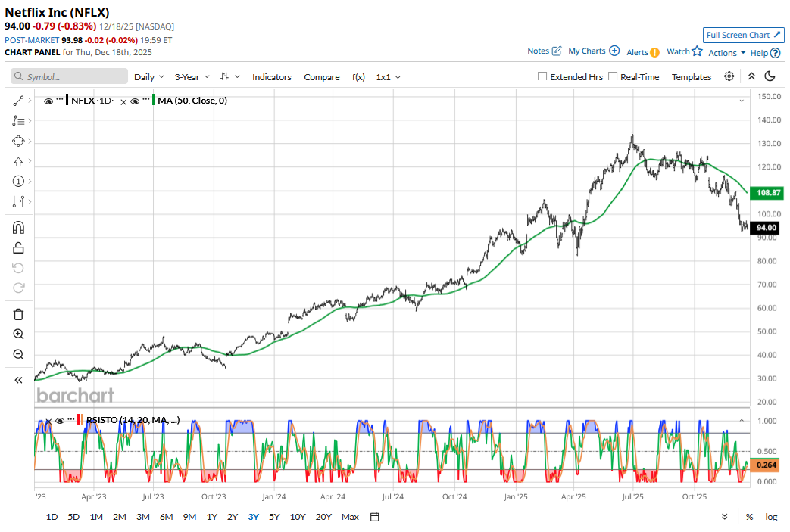Select the Max time range
This screenshot has width=790, height=532.
tap(350, 517)
